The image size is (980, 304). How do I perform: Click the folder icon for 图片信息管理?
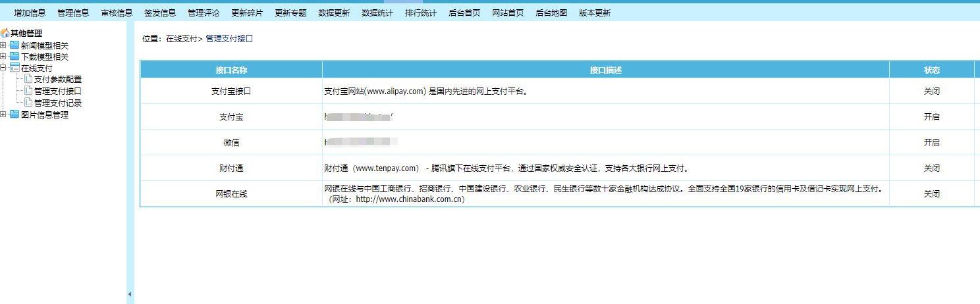click(x=14, y=114)
